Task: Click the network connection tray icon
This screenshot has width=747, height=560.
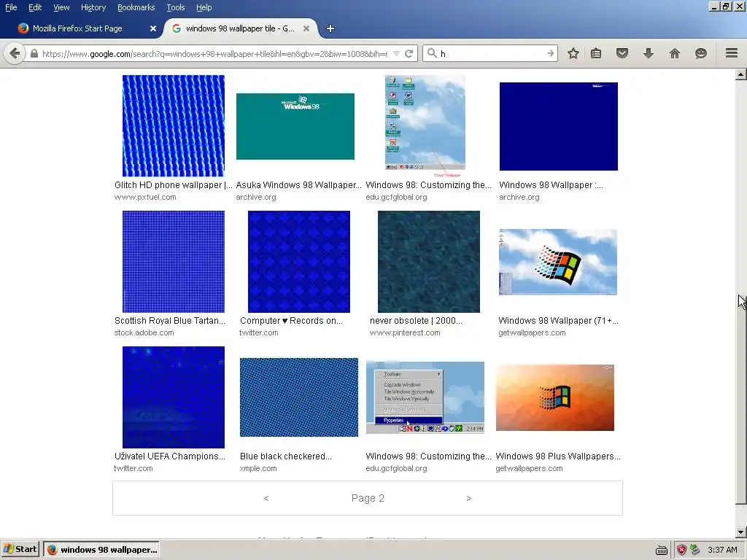Action: [x=695, y=550]
